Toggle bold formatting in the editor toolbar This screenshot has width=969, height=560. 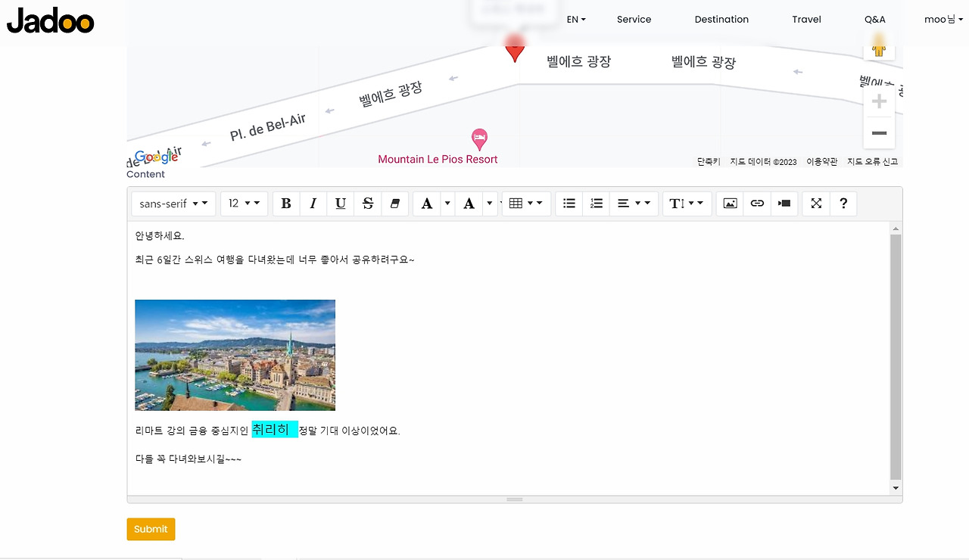(x=286, y=204)
